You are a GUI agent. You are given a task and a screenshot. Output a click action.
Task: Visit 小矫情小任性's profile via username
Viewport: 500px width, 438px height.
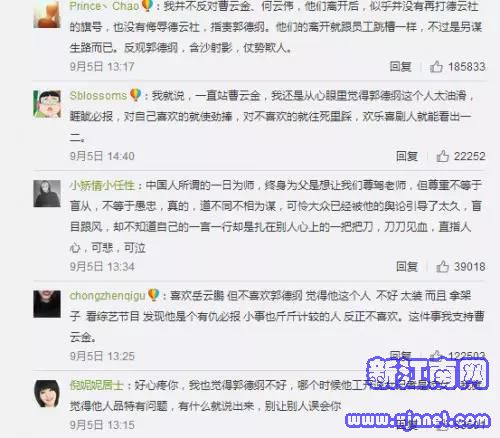point(102,185)
